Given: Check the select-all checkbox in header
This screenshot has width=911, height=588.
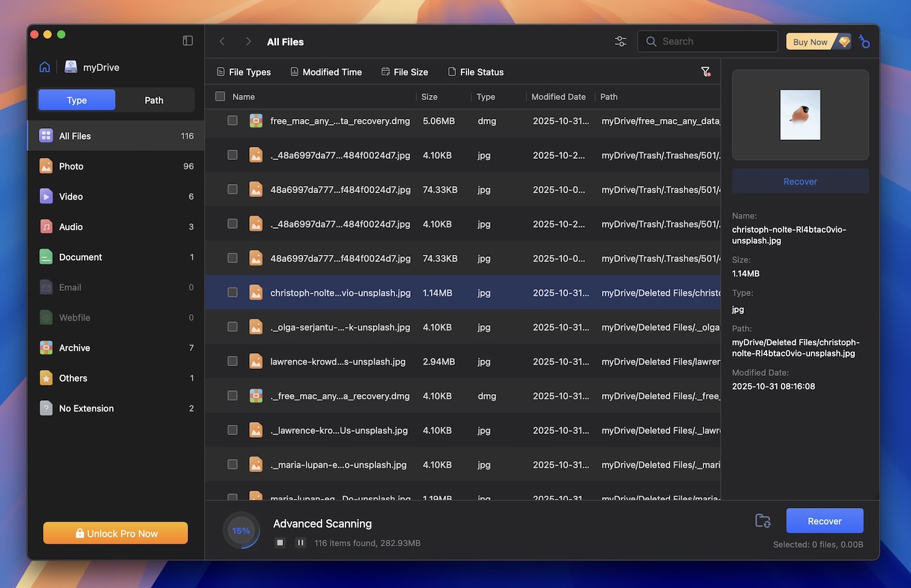Looking at the screenshot, I should tap(220, 96).
